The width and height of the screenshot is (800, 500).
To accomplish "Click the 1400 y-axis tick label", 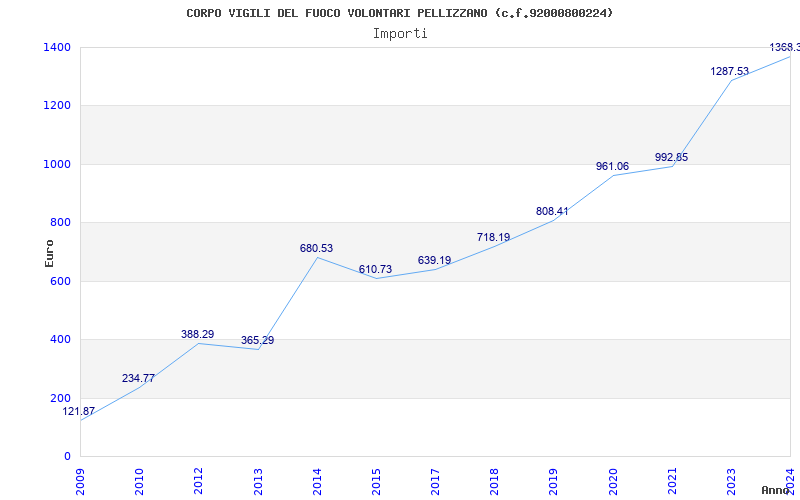I will click(57, 47).
